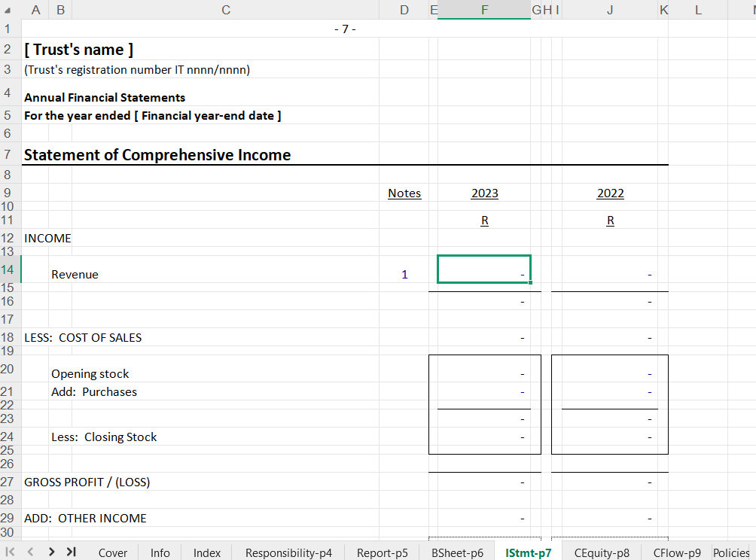Switch to the BSheet-p6 tab
This screenshot has width=756, height=560.
(457, 552)
